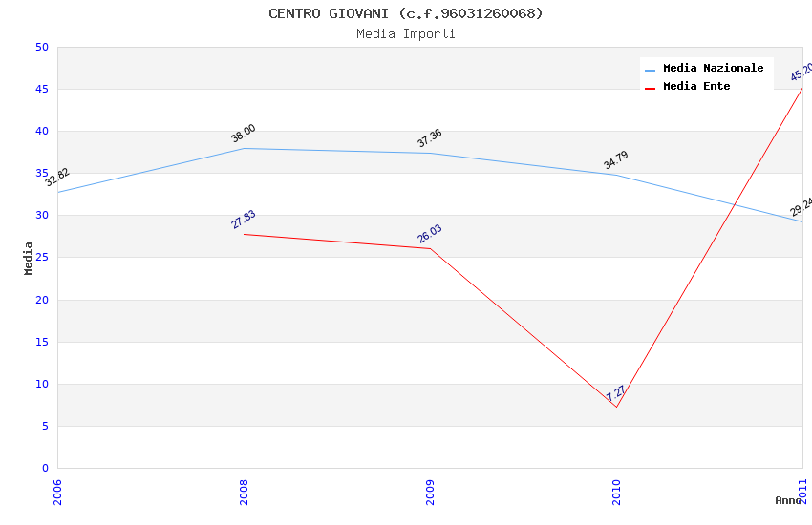Click the 50 y-axis tick label
Viewport: 812px width, 525px height.
click(41, 47)
